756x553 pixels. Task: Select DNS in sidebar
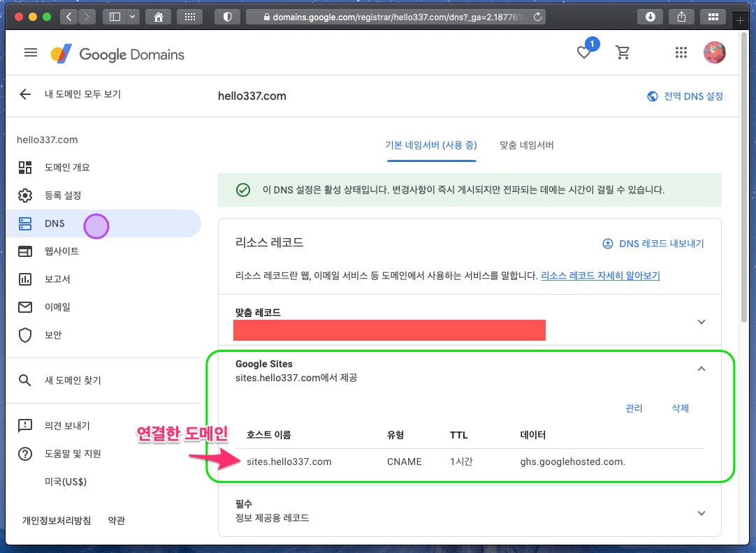103,223
